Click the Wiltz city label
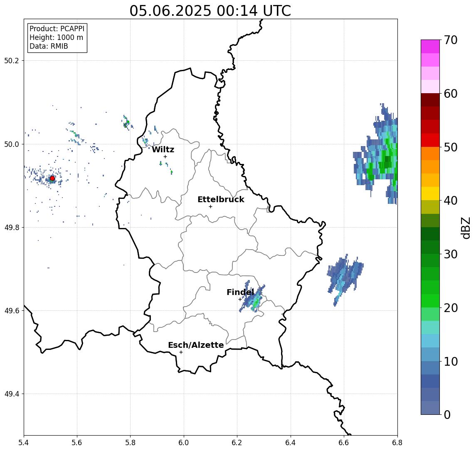This screenshot has width=476, height=451. 163,149
